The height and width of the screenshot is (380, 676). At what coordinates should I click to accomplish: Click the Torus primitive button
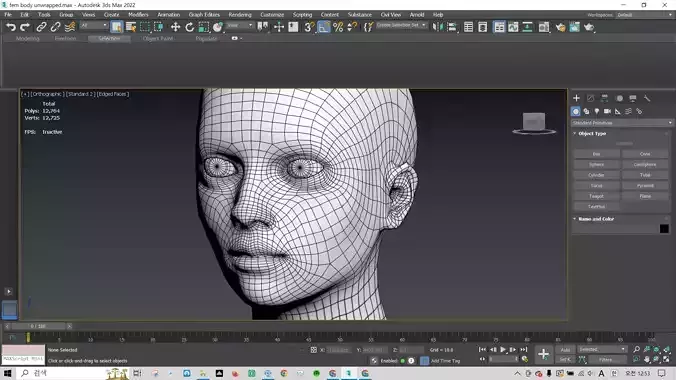tap(596, 185)
